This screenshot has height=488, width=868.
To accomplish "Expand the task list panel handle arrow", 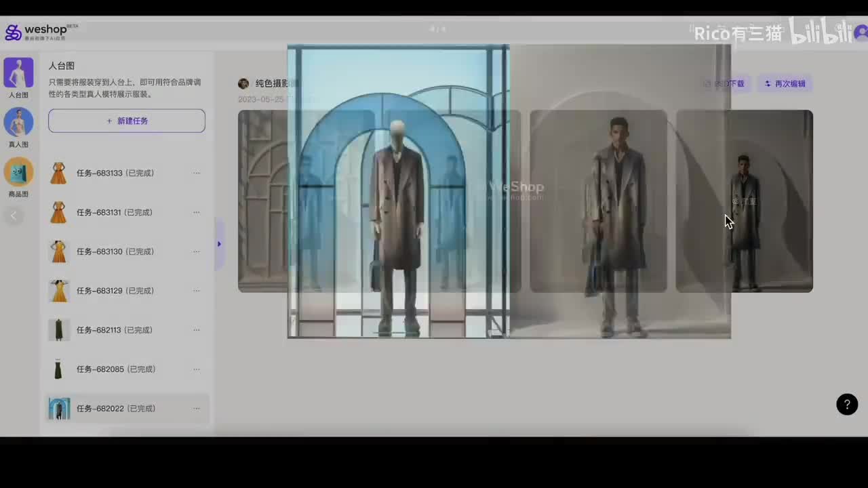I will tap(219, 244).
